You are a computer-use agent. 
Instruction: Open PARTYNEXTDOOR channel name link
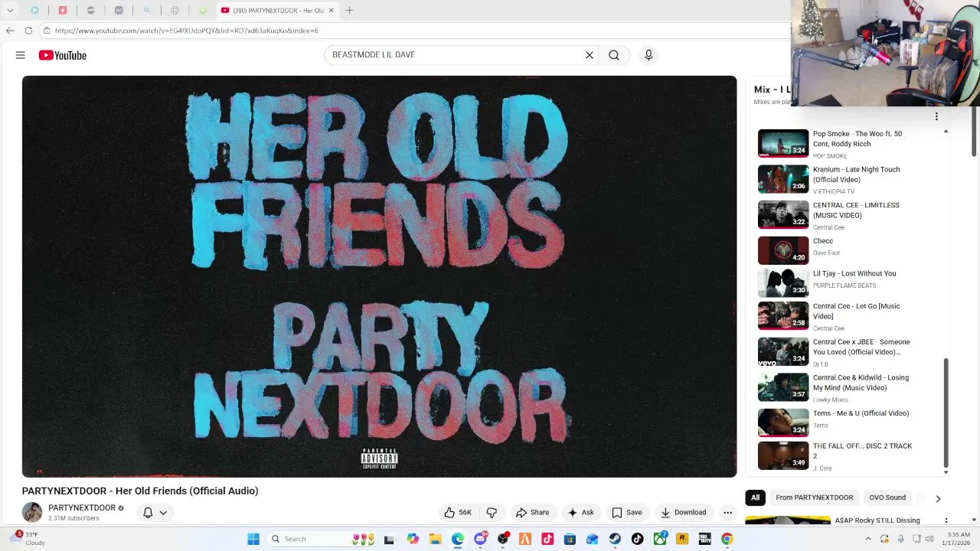[82, 507]
